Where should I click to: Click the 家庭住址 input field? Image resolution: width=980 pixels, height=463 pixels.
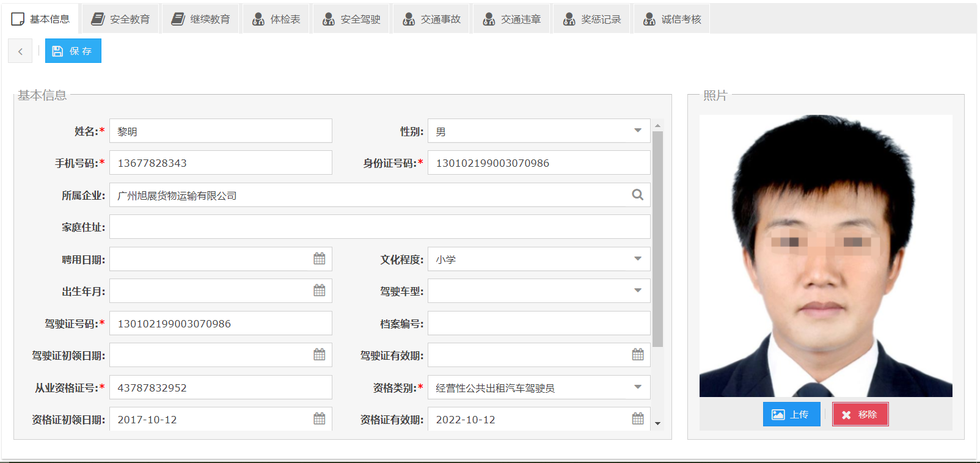tap(380, 227)
